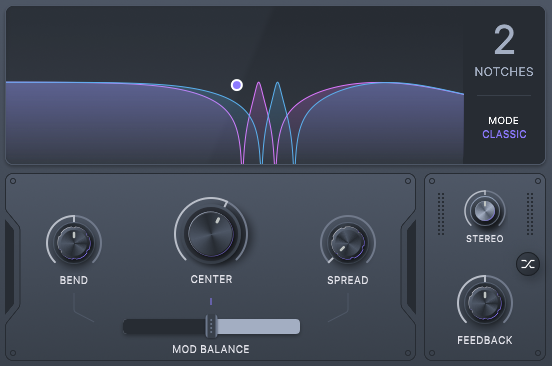
Task: Click the purple node in the filter display
Action: (x=237, y=85)
